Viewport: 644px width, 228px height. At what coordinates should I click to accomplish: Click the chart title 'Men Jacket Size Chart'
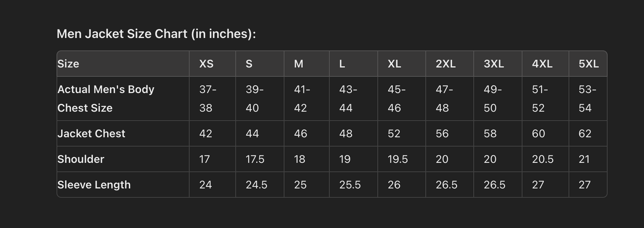pos(156,34)
